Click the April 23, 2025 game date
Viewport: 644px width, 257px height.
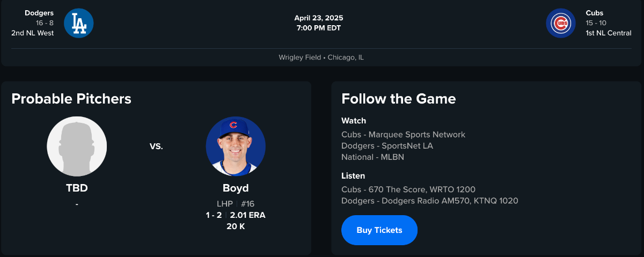[318, 18]
